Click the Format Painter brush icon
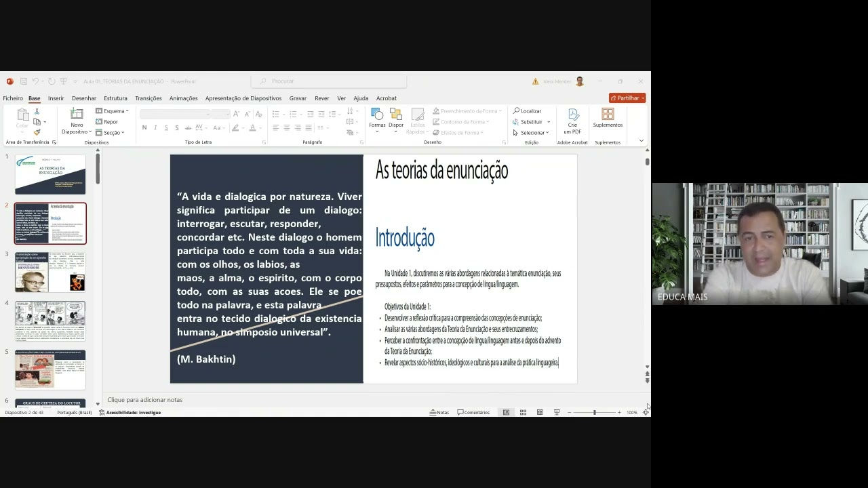The width and height of the screenshot is (868, 488). [37, 132]
